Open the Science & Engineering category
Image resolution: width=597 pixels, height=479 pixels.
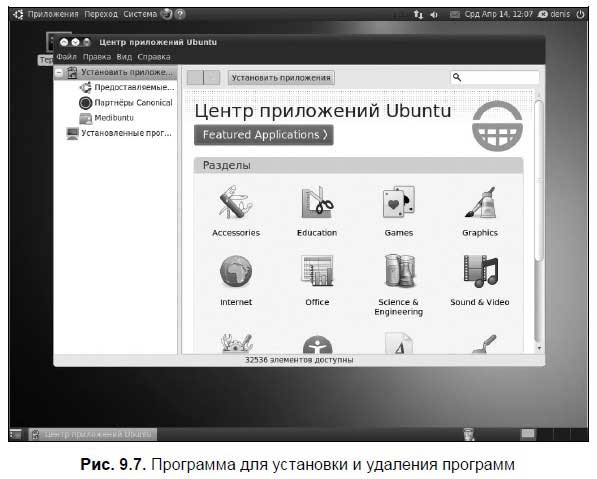[x=398, y=286]
